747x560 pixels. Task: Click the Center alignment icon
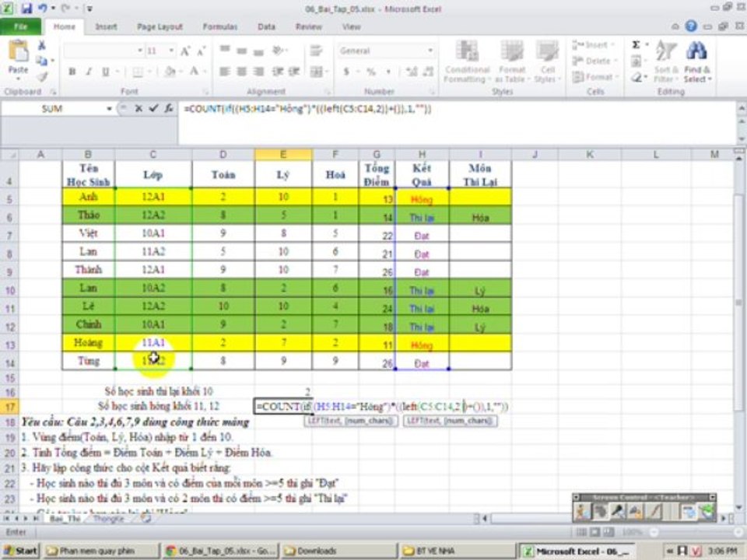pos(242,72)
